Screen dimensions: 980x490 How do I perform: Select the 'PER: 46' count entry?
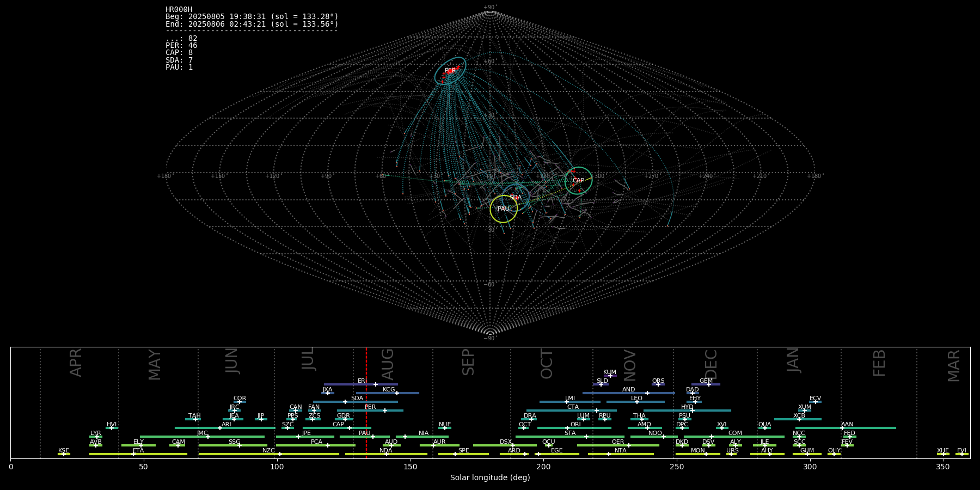pos(181,46)
